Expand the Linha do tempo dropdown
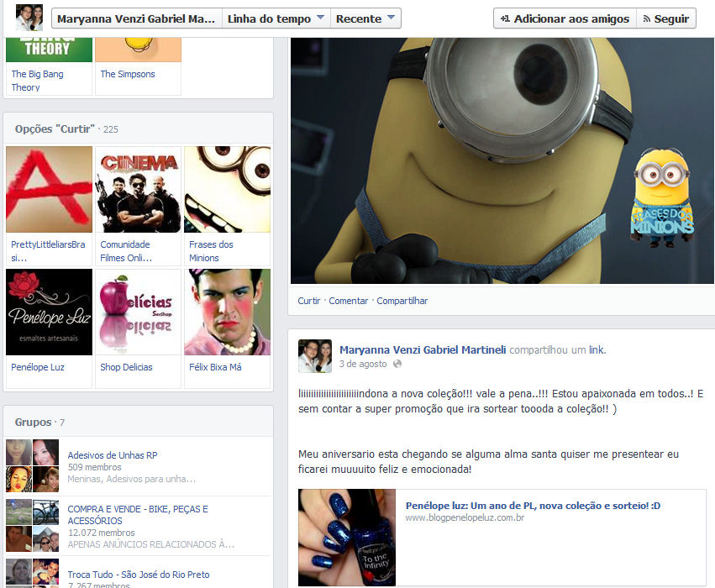 point(276,18)
